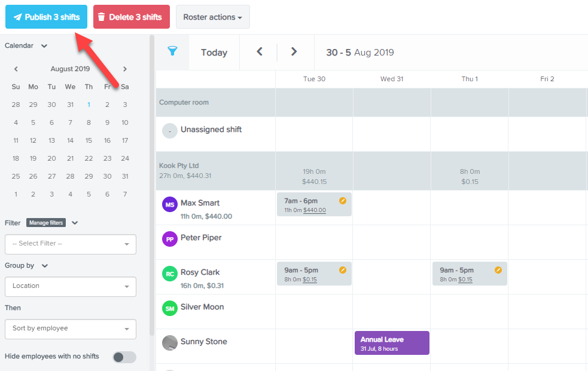Publish the 3 pending shifts
The height and width of the screenshot is (371, 588).
pos(46,17)
